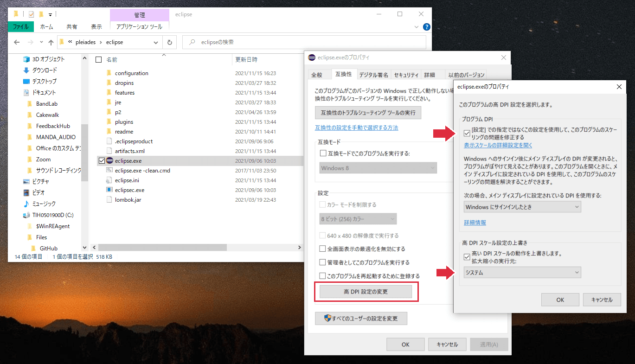Refresh the current folder view
This screenshot has height=364, width=635.
click(169, 42)
